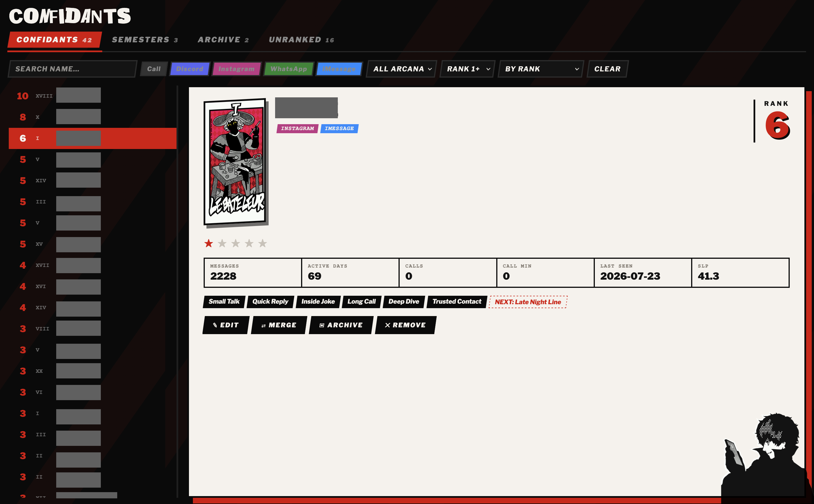This screenshot has height=504, width=814.
Task: Set rating to three stars
Action: point(236,243)
